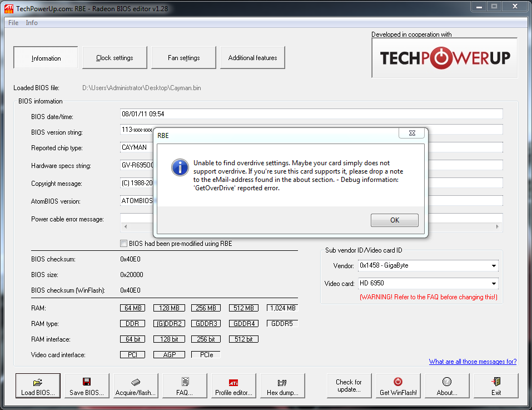
Task: Switch to Clock settings tab
Action: (x=115, y=58)
